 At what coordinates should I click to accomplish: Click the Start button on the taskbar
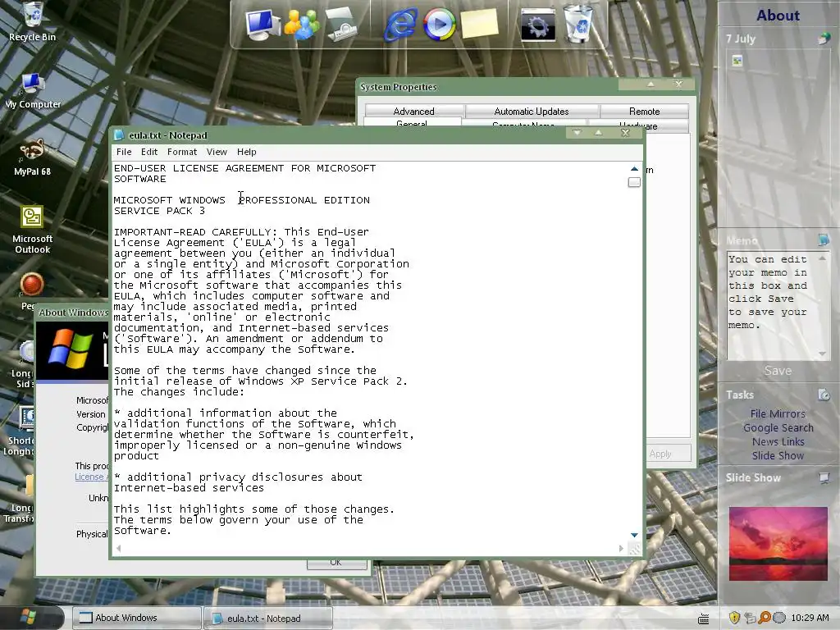pos(28,617)
